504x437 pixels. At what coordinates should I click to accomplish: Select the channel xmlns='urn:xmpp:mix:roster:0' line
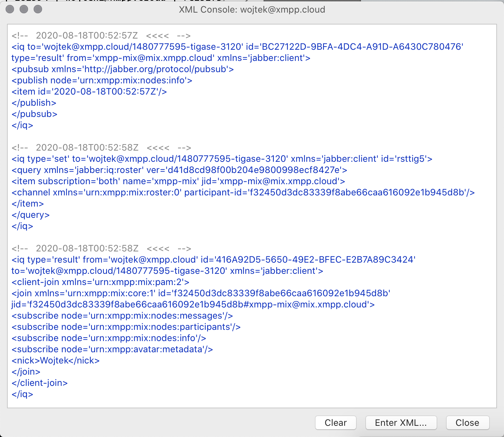(x=243, y=193)
